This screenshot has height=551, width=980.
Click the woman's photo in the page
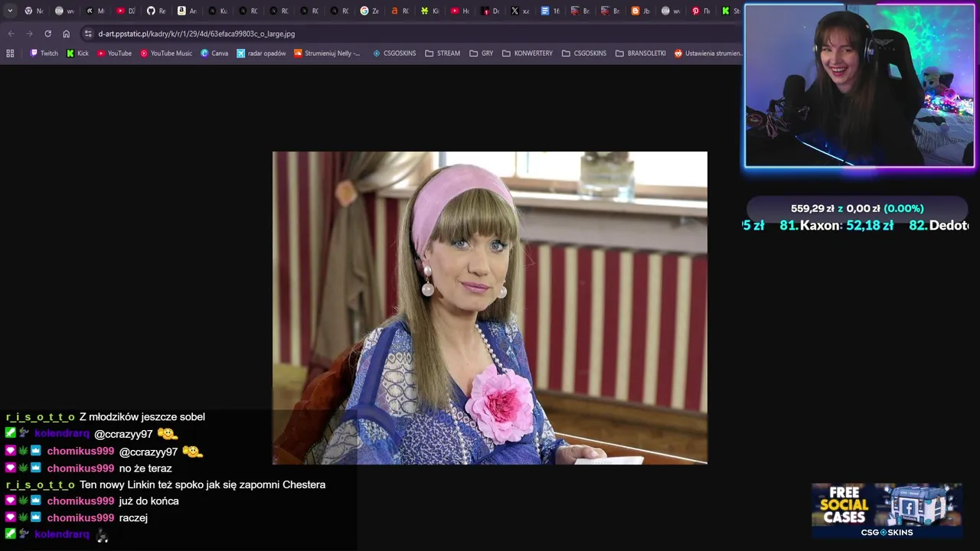tap(490, 308)
